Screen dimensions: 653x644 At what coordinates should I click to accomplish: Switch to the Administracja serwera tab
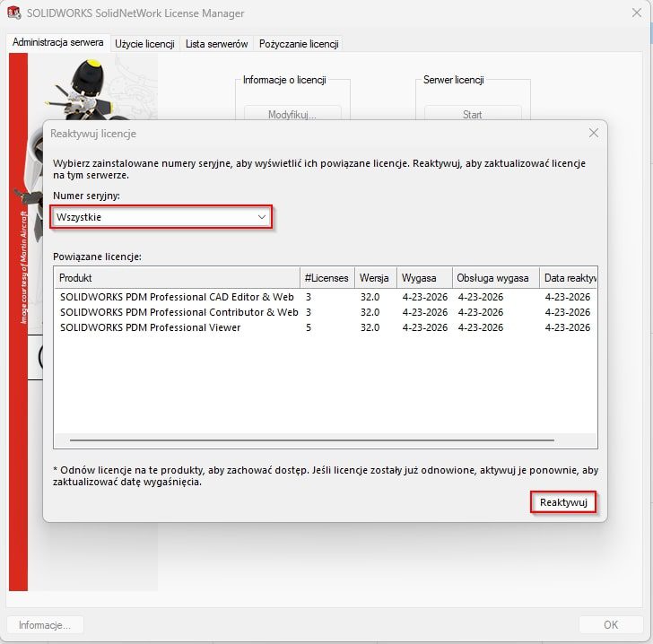pyautogui.click(x=58, y=42)
